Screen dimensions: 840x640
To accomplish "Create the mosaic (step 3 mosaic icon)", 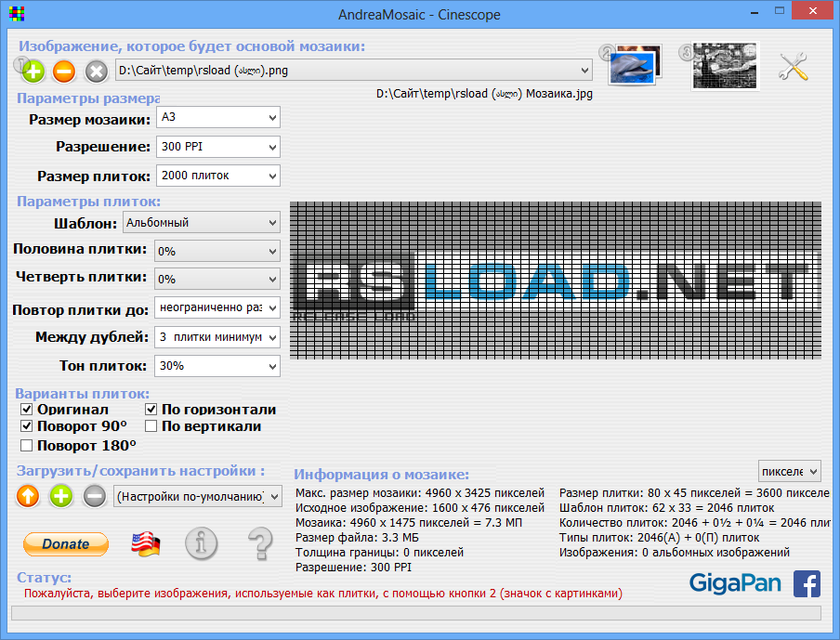I will pyautogui.click(x=725, y=66).
